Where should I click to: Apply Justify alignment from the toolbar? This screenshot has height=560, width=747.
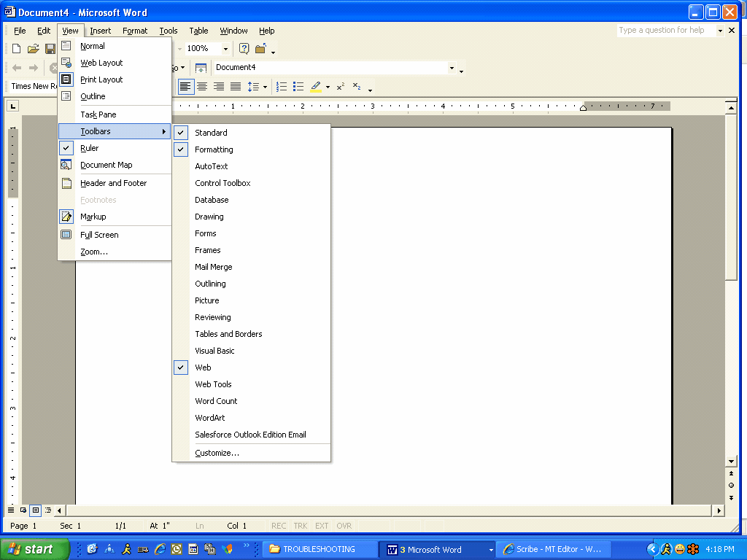click(236, 87)
